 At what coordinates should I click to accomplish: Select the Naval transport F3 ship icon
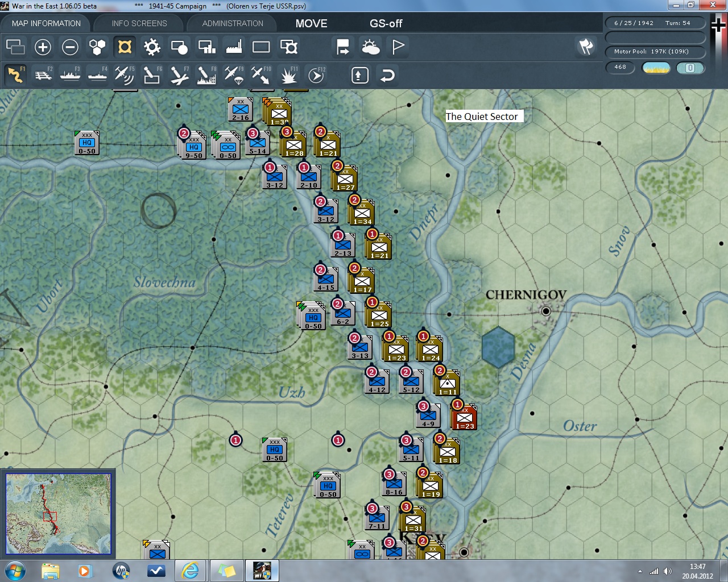point(71,75)
